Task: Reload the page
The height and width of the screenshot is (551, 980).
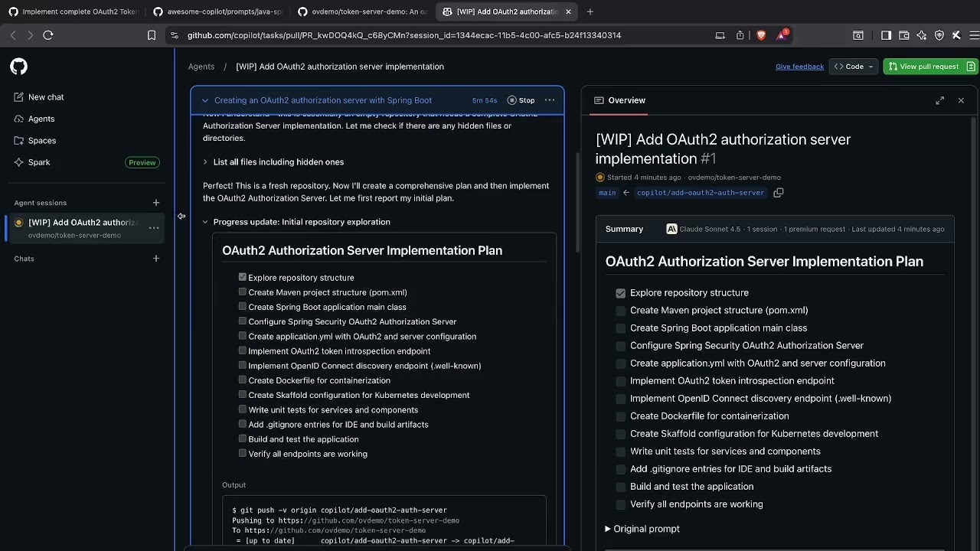Action: (48, 35)
